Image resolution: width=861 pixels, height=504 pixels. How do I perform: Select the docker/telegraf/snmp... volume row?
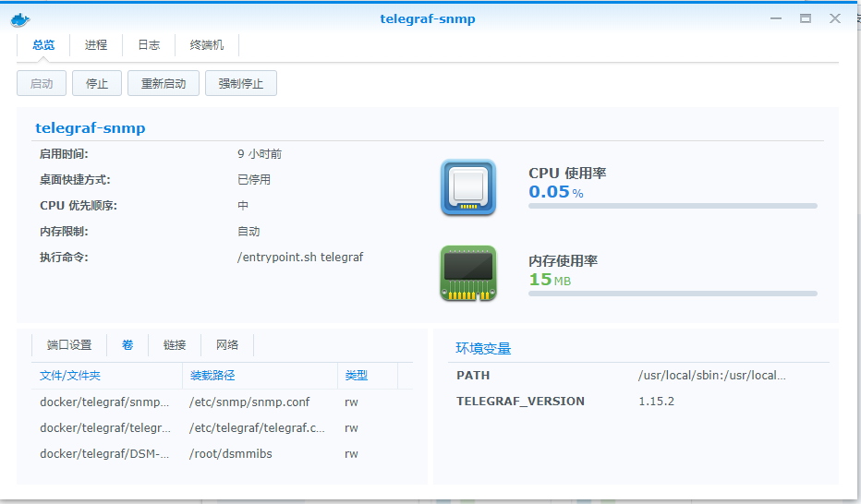coord(223,402)
